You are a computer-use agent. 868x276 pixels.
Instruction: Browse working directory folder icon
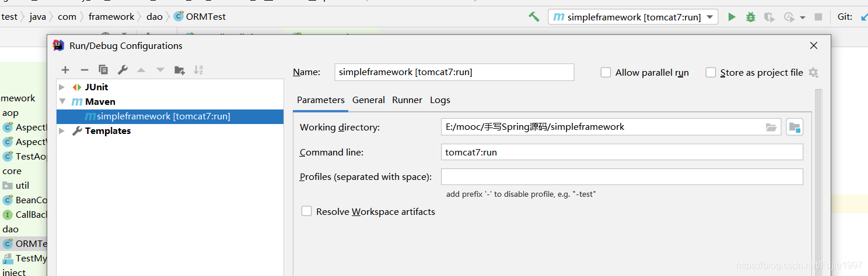coord(771,127)
